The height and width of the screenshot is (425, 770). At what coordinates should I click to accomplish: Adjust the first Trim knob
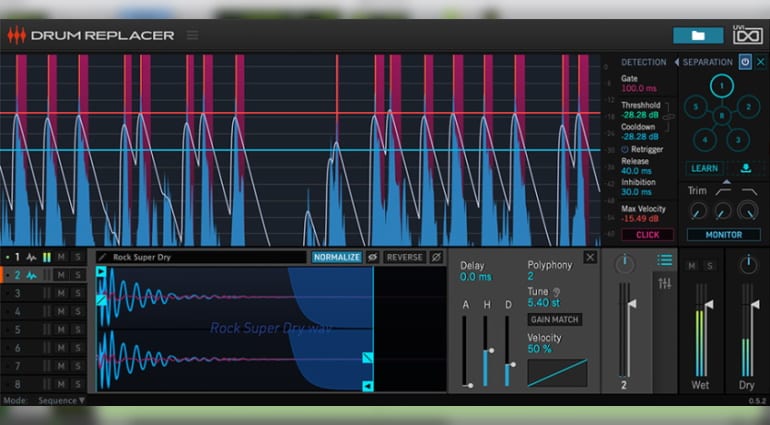[x=697, y=211]
